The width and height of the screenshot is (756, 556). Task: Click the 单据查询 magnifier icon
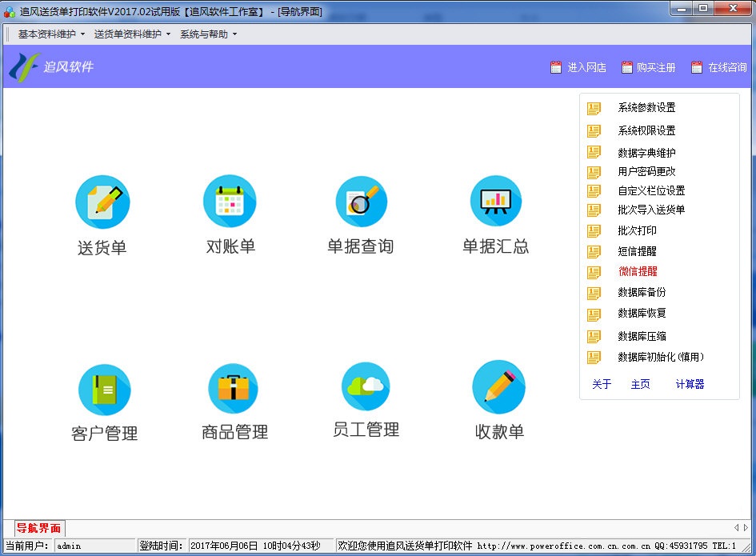pyautogui.click(x=361, y=202)
